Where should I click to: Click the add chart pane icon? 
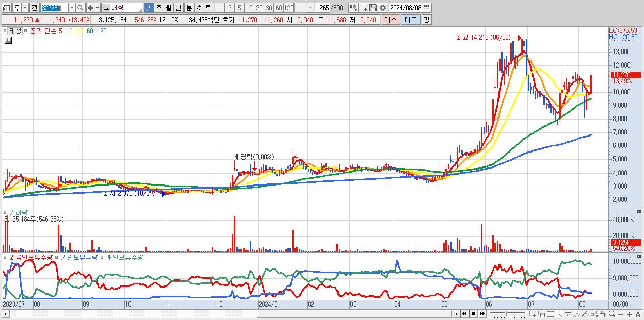533,314
